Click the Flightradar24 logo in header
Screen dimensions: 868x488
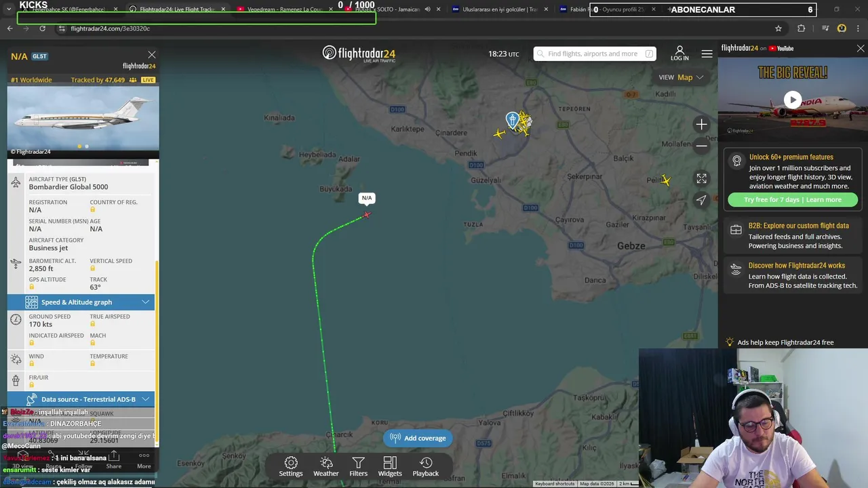pos(359,54)
